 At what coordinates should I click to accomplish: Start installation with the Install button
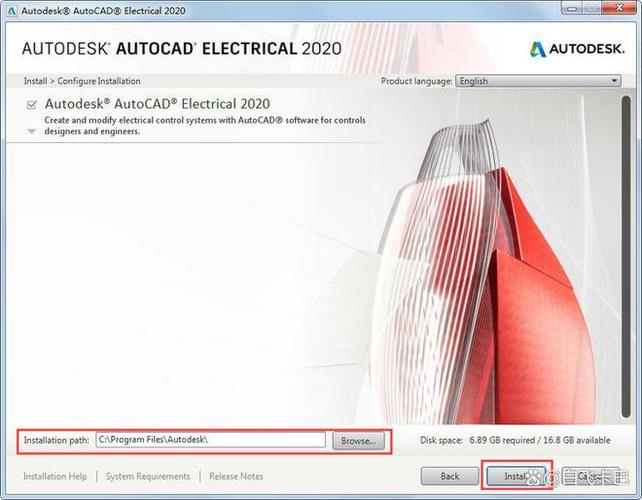point(516,476)
